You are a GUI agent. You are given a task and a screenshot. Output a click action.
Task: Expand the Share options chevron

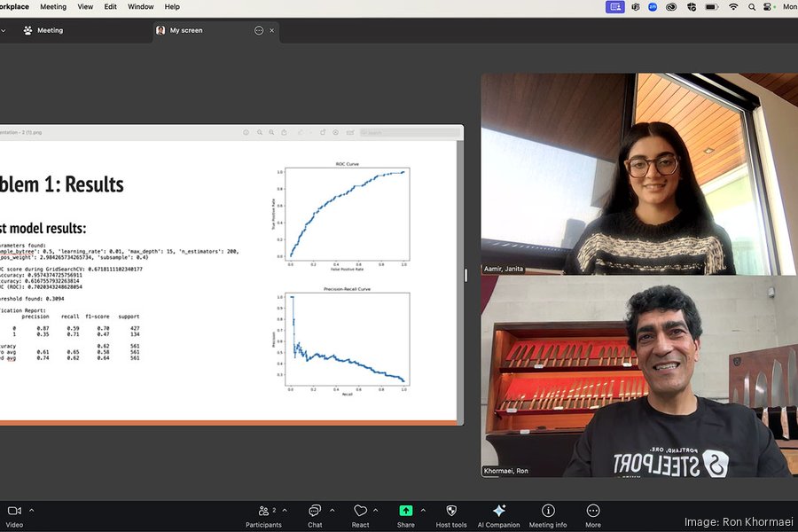tap(423, 510)
